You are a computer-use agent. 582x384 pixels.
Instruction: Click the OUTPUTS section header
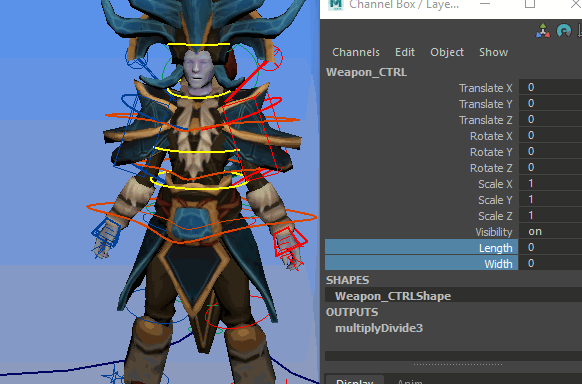[352, 312]
